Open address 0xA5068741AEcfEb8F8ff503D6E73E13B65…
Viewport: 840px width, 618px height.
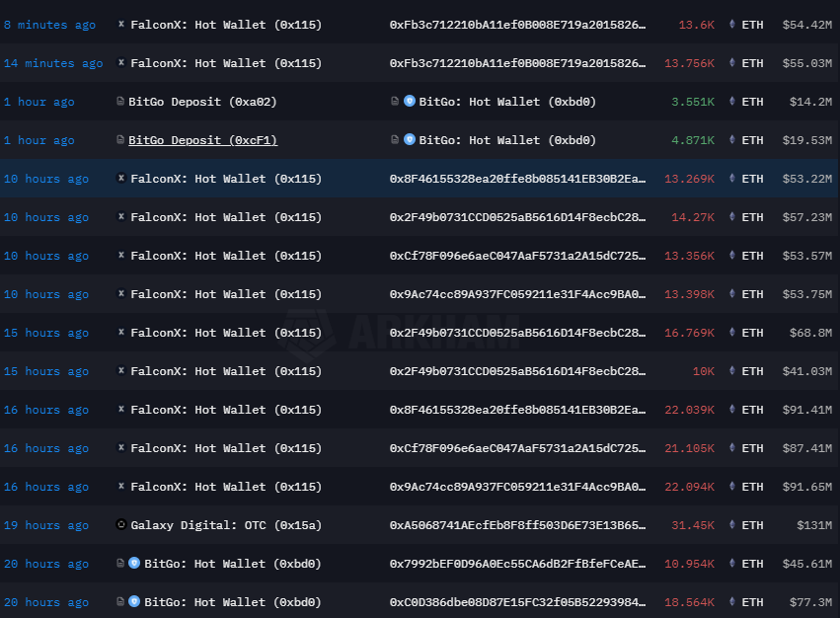pyautogui.click(x=517, y=525)
